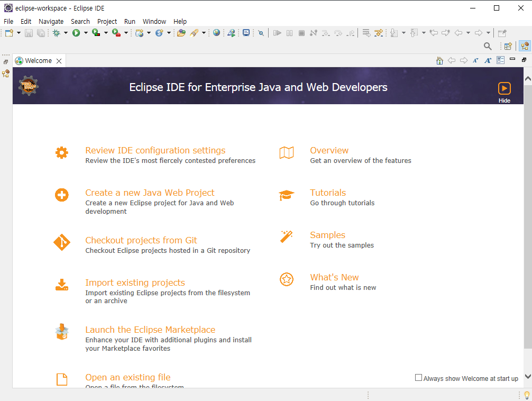
Task: Open the Window menu
Action: (154, 21)
